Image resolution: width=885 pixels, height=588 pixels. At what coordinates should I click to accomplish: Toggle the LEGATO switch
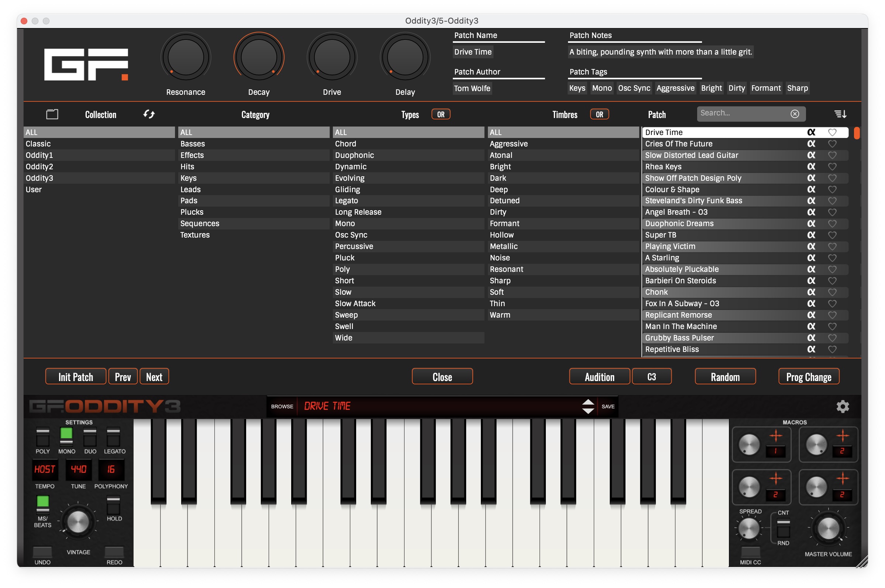(114, 436)
